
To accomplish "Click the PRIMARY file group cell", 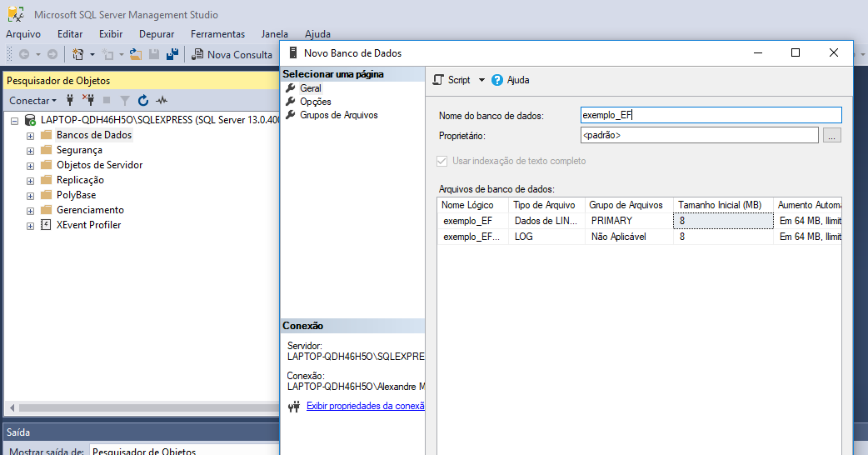I will 629,220.
